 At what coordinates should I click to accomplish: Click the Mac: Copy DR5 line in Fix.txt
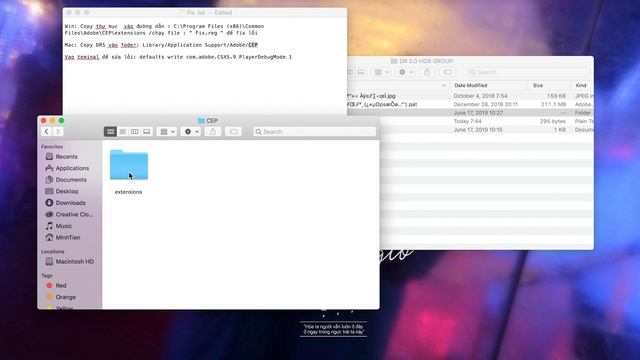tap(161, 45)
